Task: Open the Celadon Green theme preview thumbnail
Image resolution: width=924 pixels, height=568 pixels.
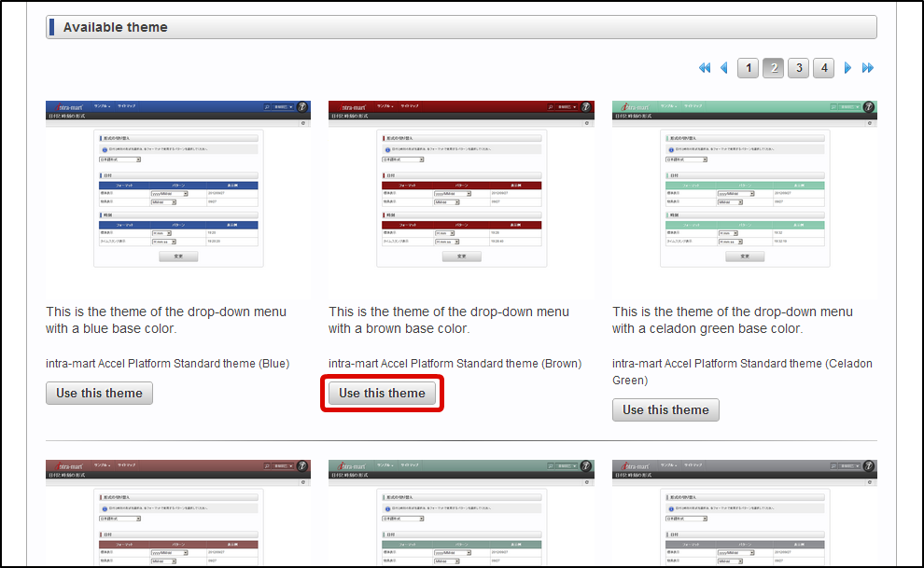Action: [745, 199]
